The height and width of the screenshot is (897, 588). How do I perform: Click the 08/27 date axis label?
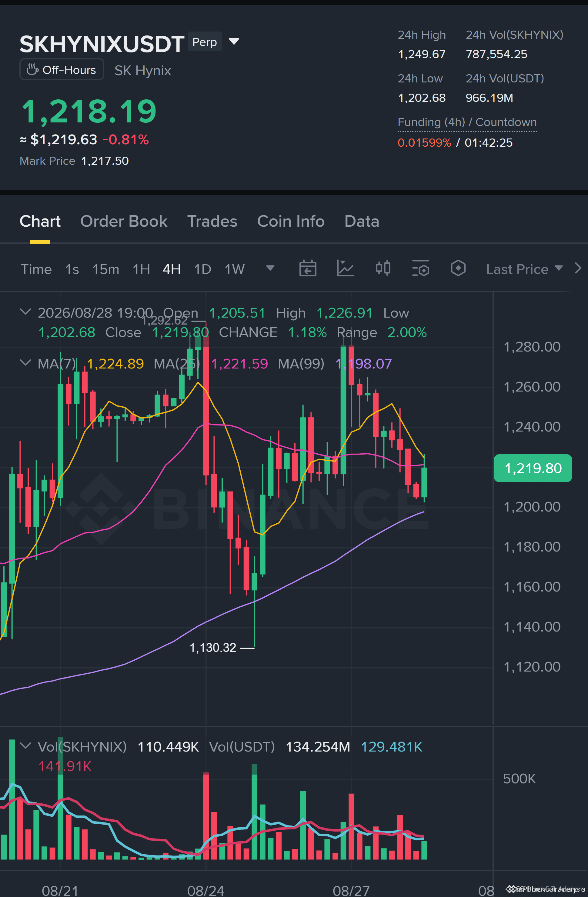(351, 890)
